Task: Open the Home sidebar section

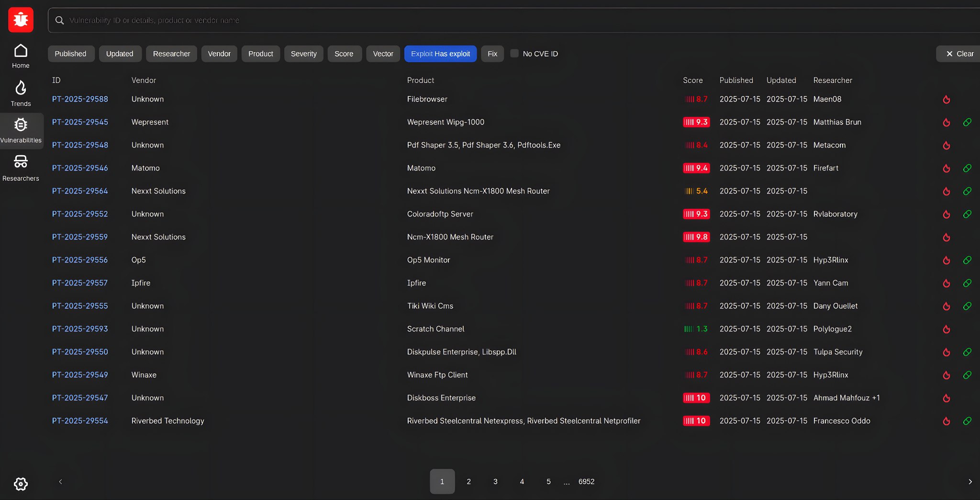Action: [21, 56]
